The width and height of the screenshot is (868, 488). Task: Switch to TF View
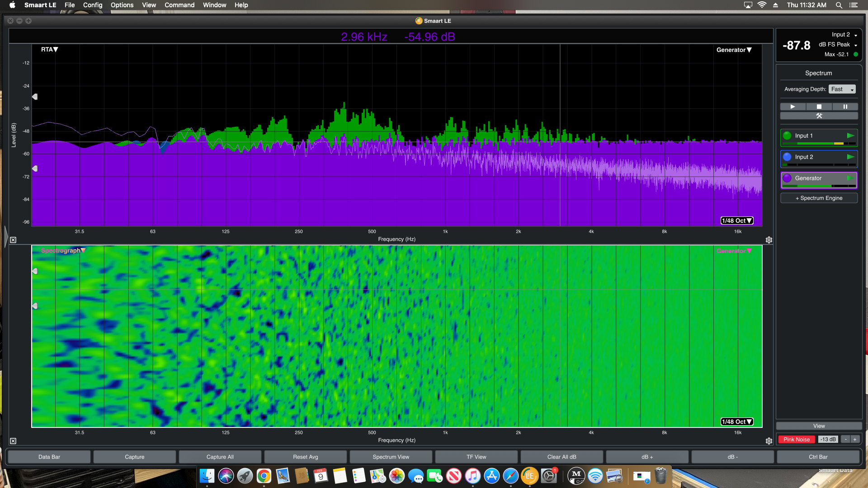(476, 457)
